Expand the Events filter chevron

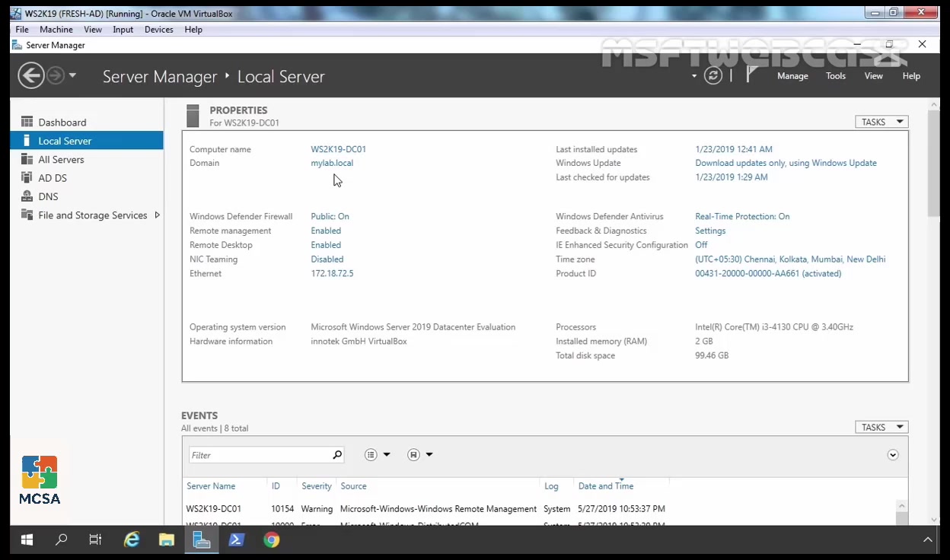pyautogui.click(x=893, y=455)
